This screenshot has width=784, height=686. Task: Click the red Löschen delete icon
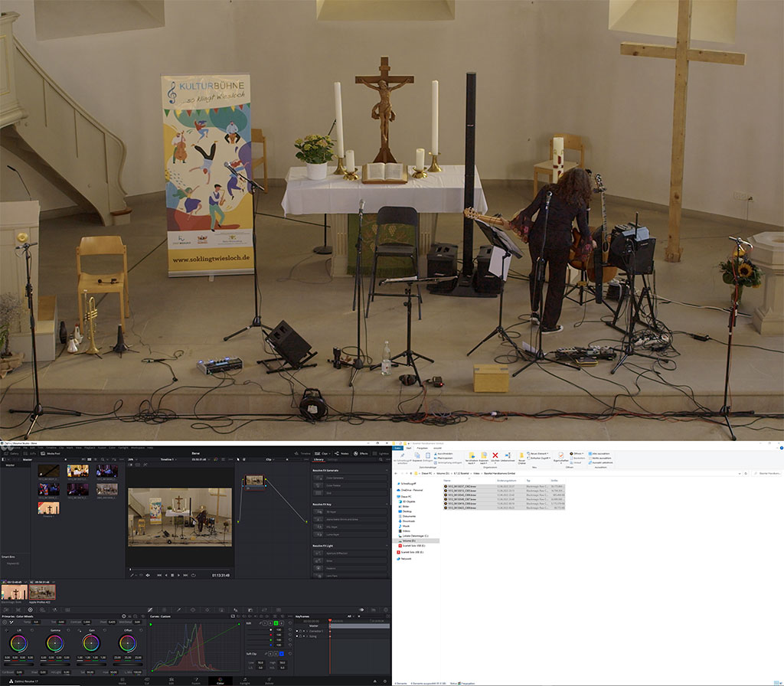pos(495,456)
